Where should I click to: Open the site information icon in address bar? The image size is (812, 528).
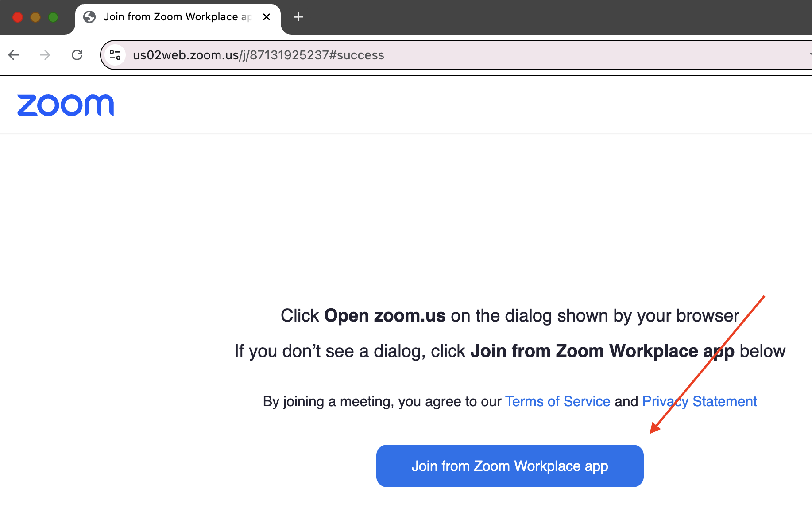pos(116,55)
